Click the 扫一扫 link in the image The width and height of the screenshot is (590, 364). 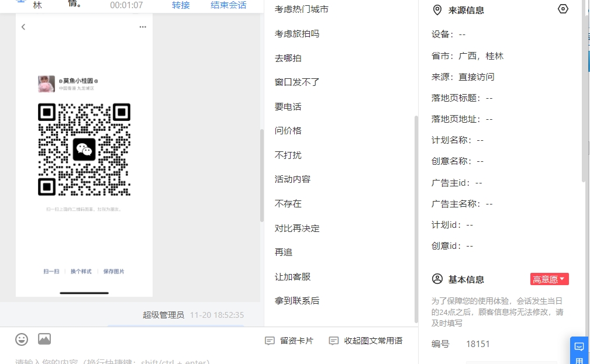pos(51,272)
